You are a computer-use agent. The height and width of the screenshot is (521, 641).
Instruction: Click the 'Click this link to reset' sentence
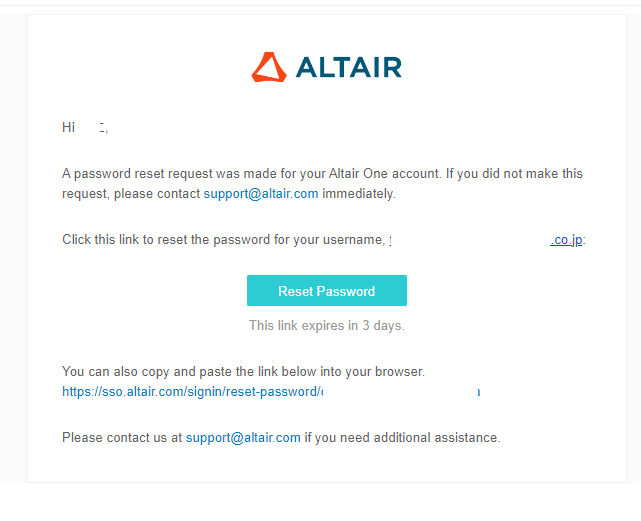pyautogui.click(x=224, y=240)
